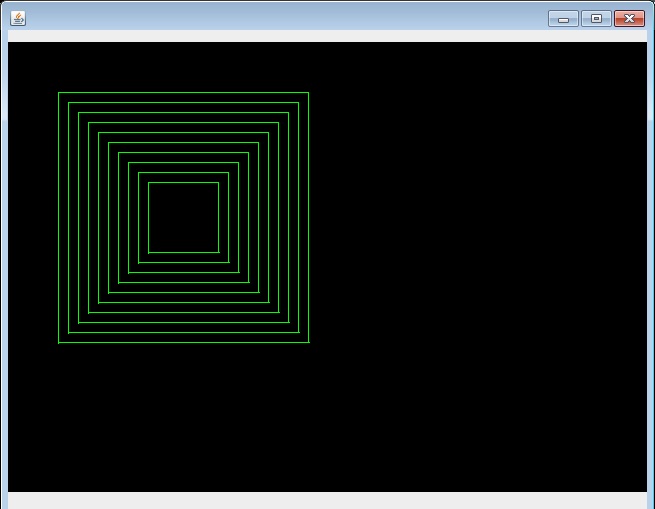Click the bottom-right corner of the innermost square
This screenshot has width=655, height=509.
(218, 252)
